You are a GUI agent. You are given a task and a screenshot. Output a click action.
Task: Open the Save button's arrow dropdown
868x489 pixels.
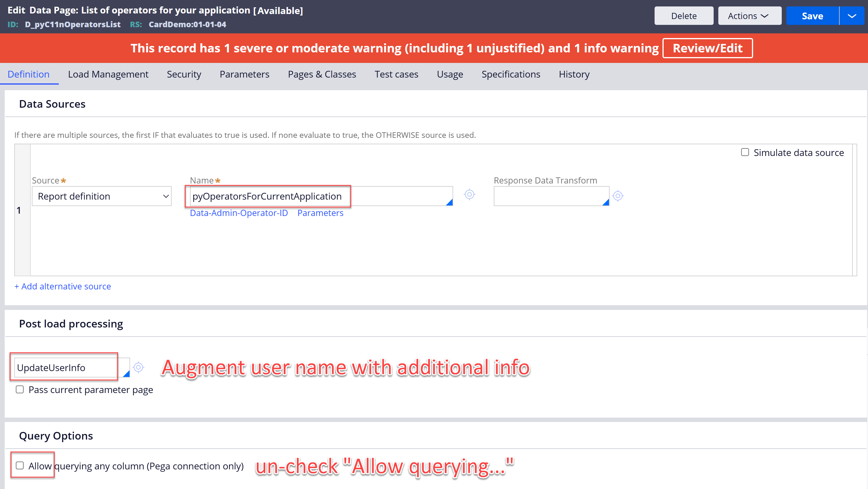[852, 16]
